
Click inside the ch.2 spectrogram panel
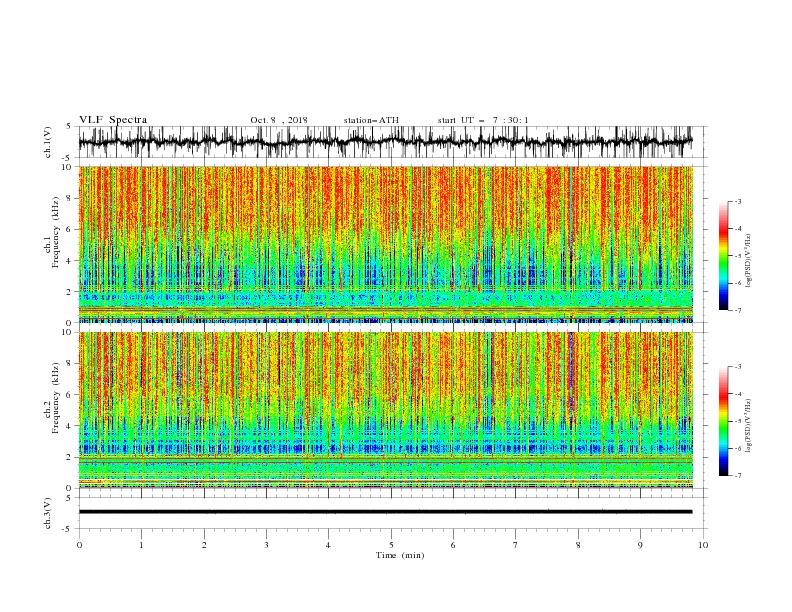[x=385, y=410]
